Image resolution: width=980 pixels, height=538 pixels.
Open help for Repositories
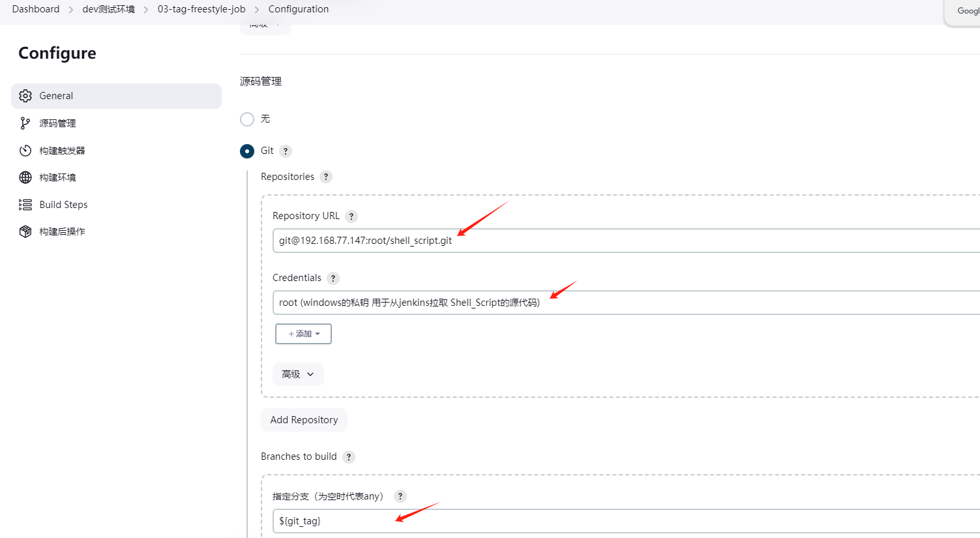tap(326, 177)
